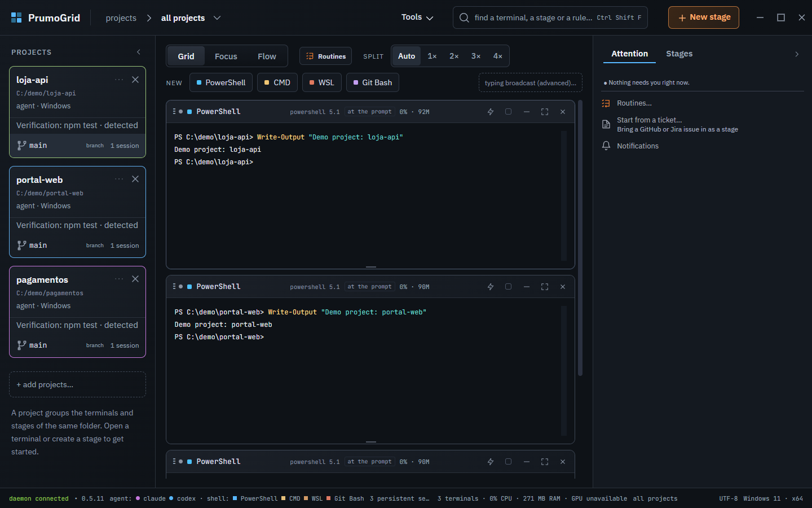Viewport: 812px width, 508px height.
Task: Open Routines from the toolbar
Action: pyautogui.click(x=326, y=56)
